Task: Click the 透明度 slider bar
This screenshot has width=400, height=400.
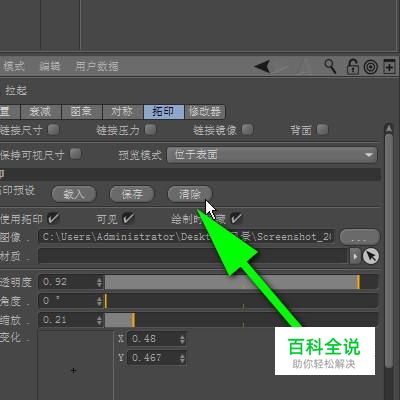Action: (242, 282)
